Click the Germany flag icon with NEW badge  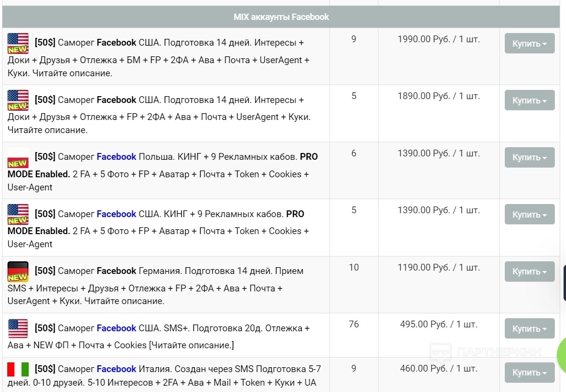18,272
